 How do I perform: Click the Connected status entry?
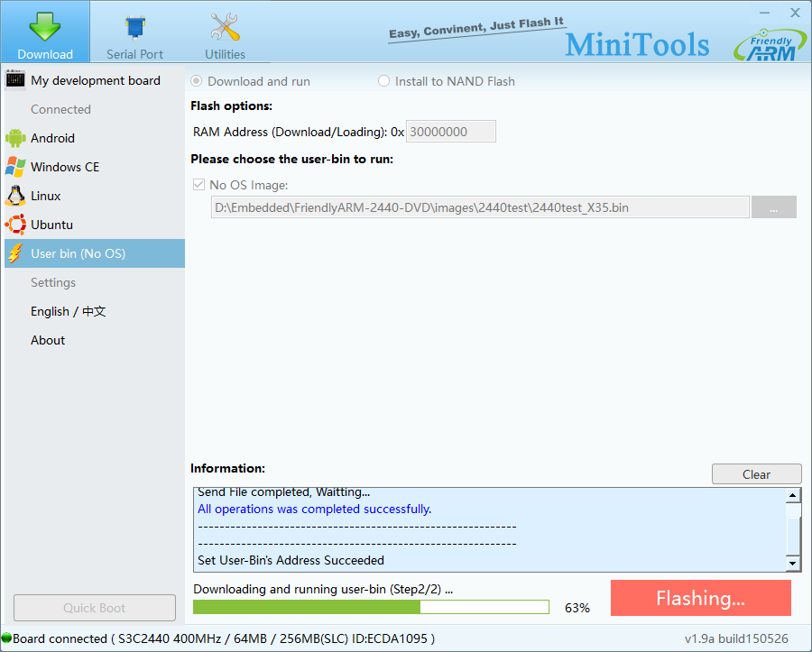[60, 109]
